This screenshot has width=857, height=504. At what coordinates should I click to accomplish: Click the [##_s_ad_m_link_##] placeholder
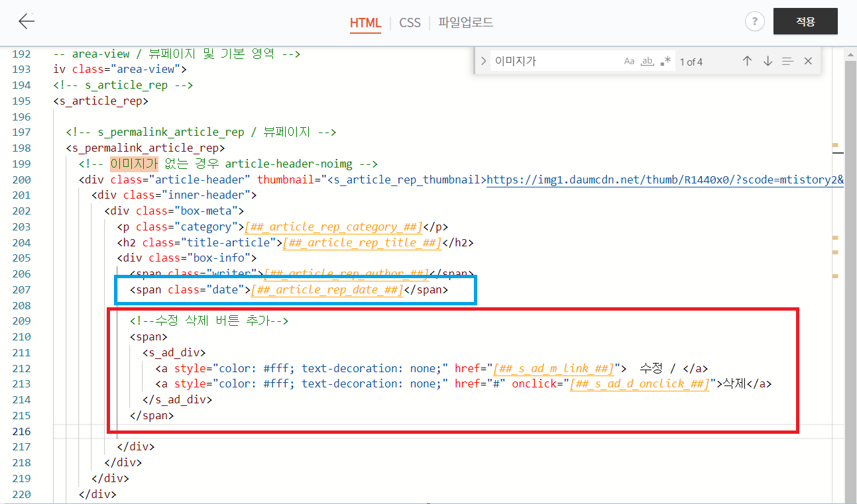[553, 368]
